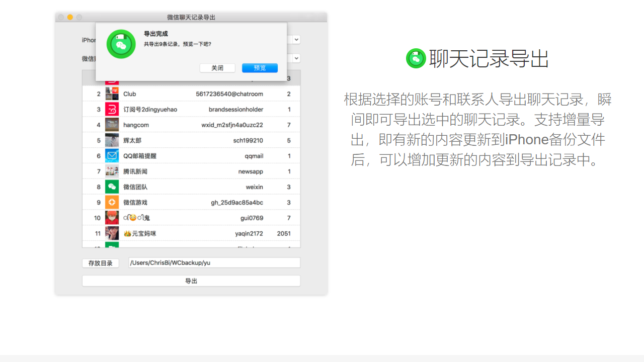The image size is (644, 362).
Task: Click the 微信团队 WeChat avatar icon
Action: click(111, 187)
